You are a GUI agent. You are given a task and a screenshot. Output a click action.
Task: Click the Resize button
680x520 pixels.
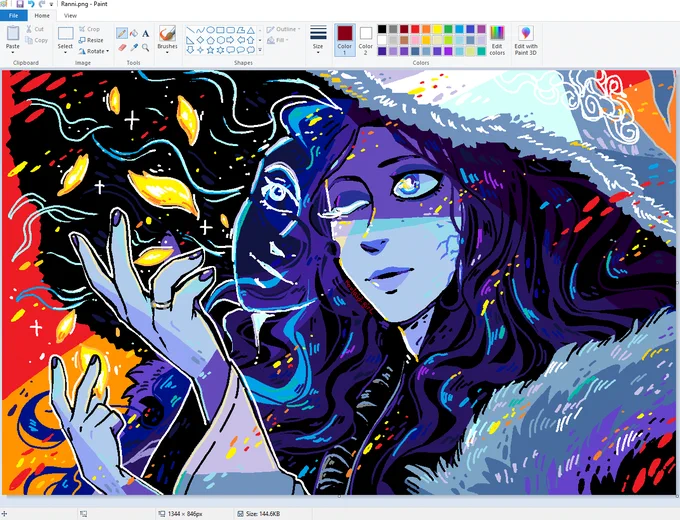(x=91, y=40)
